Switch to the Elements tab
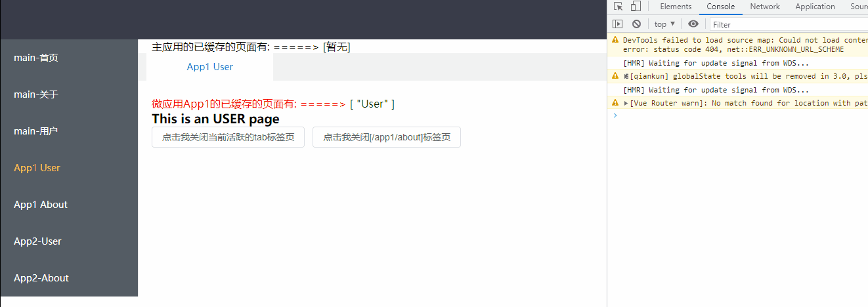Image resolution: width=868 pixels, height=307 pixels. (x=676, y=7)
